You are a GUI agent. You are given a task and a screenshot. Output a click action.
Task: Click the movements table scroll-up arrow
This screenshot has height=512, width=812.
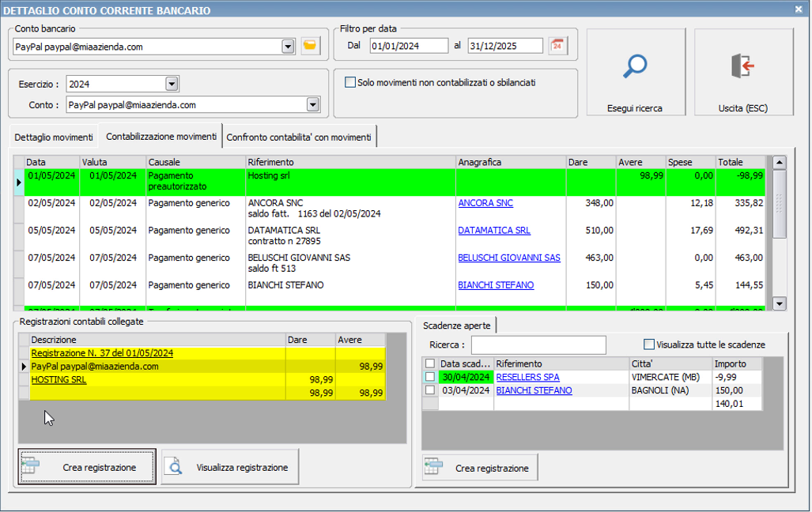tap(780, 163)
